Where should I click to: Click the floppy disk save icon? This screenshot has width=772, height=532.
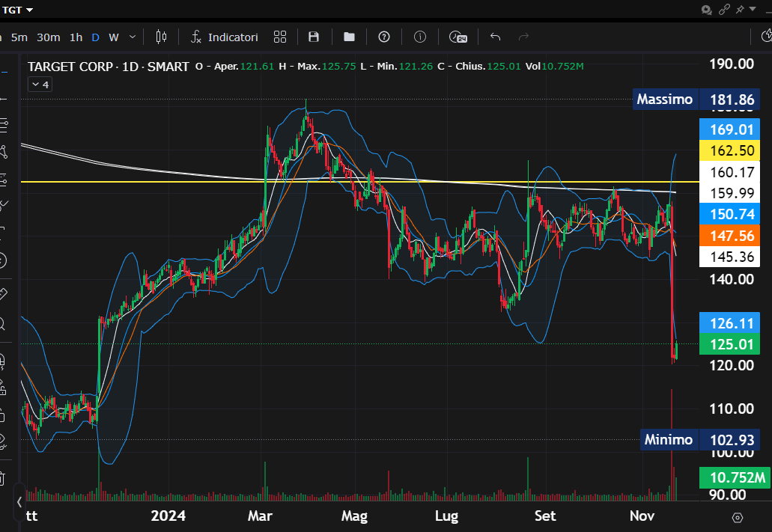tap(314, 37)
